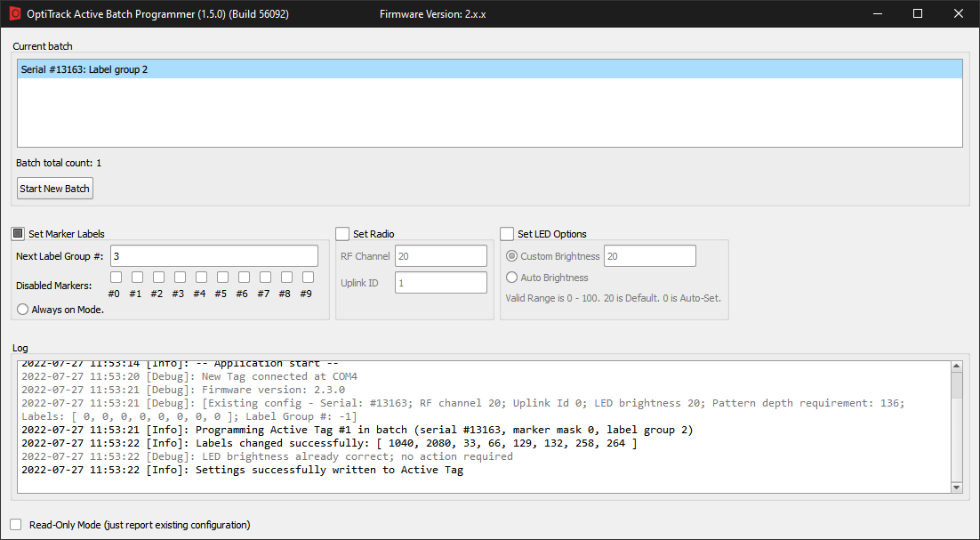
Task: Click the Next Label Group # field
Action: [x=213, y=255]
